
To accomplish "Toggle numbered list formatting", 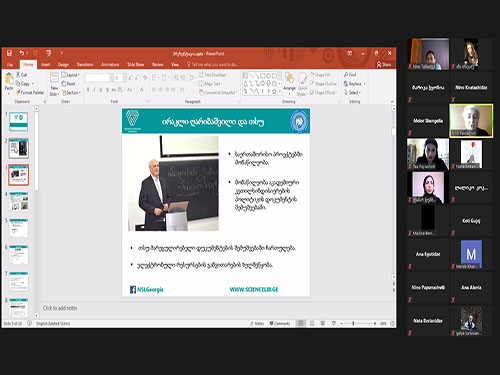I will [x=164, y=78].
